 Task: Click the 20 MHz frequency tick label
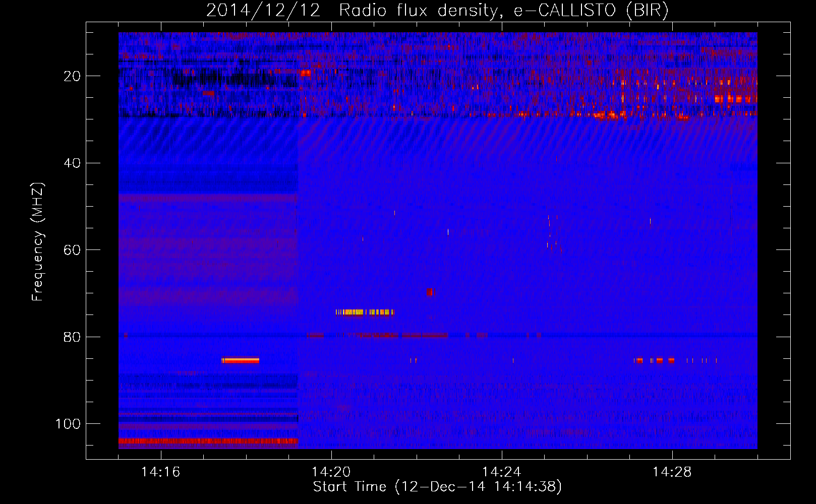coord(72,76)
